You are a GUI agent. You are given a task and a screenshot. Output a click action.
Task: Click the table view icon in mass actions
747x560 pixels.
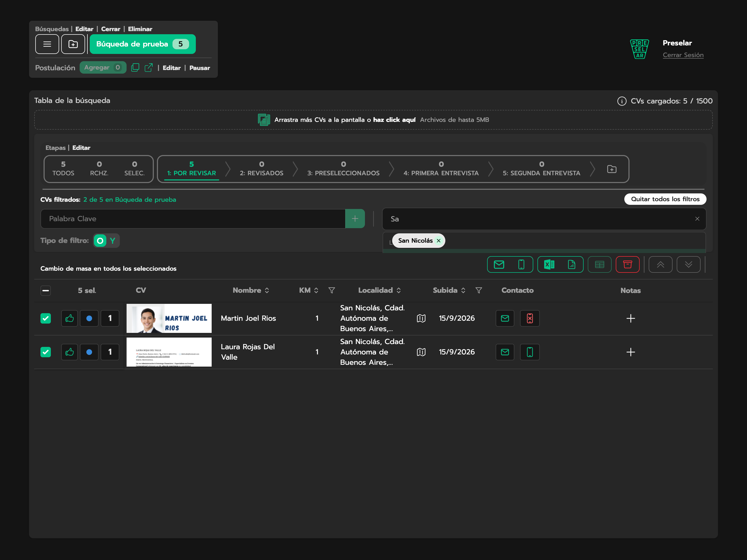point(599,264)
